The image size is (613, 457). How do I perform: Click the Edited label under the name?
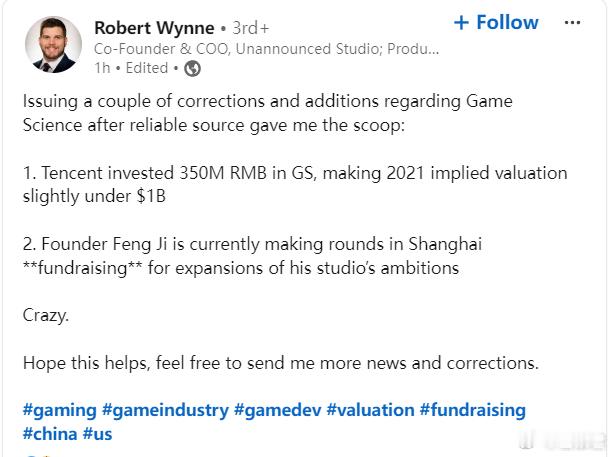pos(147,68)
